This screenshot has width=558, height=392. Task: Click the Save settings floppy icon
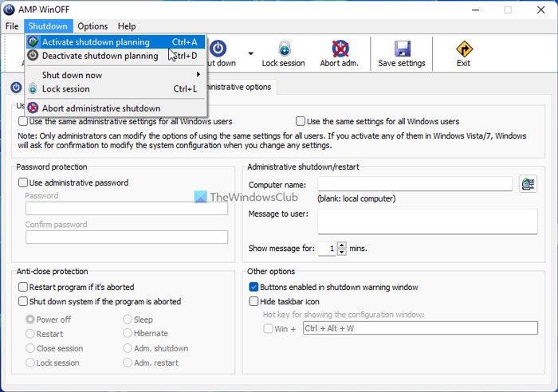[x=402, y=49]
